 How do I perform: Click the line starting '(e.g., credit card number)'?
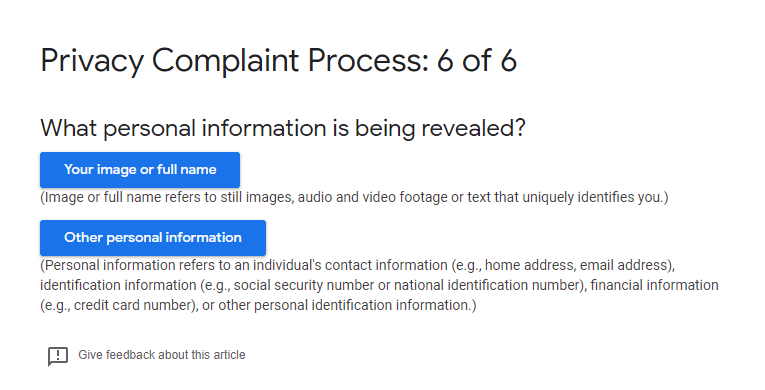tap(258, 305)
